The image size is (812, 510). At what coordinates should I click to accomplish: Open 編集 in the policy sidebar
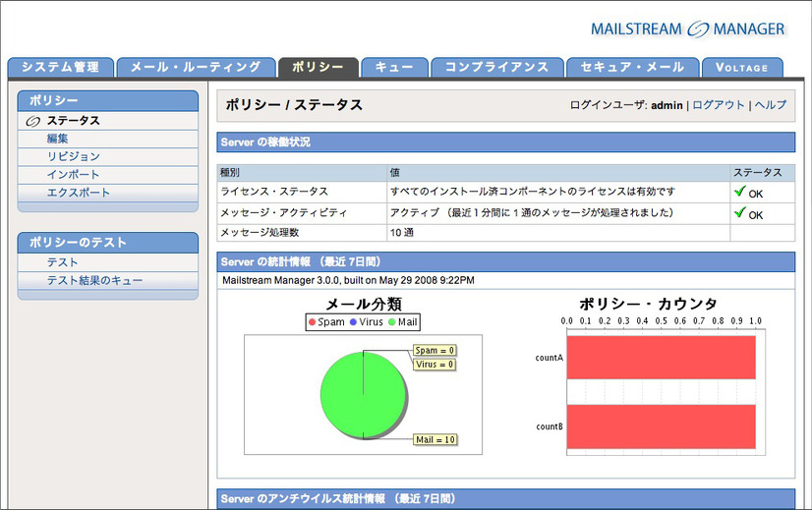coord(57,139)
